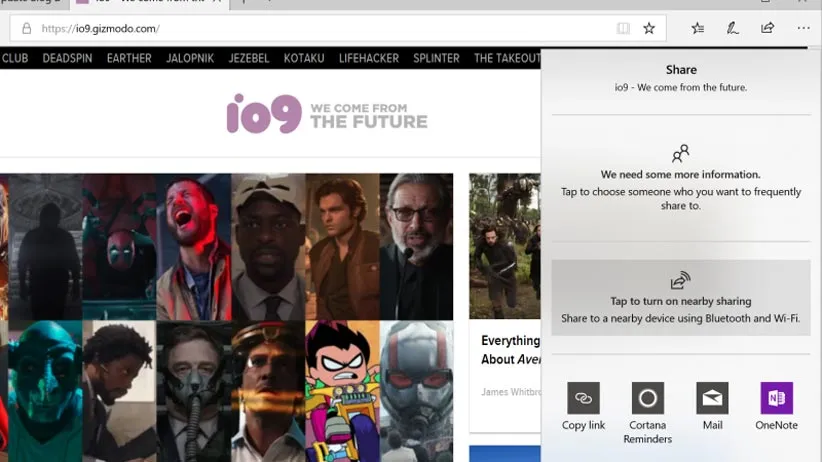
Task: Open the Favorites hub icon
Action: click(x=698, y=28)
